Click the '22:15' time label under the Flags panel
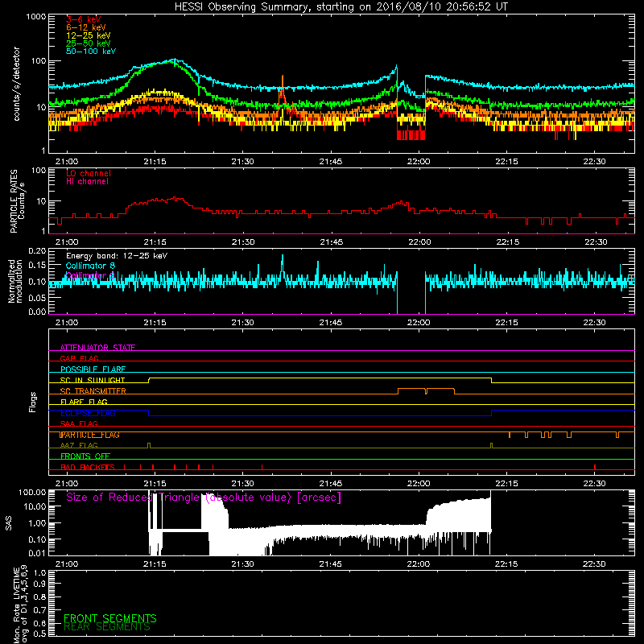This screenshot has width=644, height=644. click(x=506, y=484)
